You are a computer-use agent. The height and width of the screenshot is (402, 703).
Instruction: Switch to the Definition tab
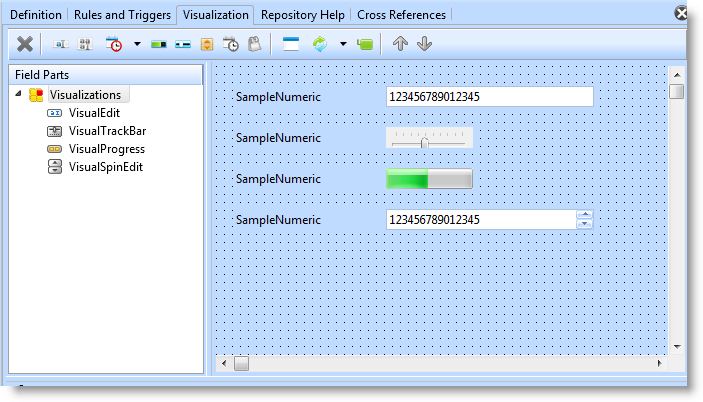click(36, 15)
